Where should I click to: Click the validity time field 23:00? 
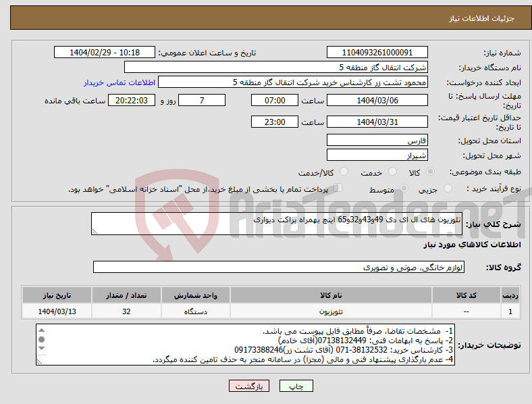coord(275,122)
